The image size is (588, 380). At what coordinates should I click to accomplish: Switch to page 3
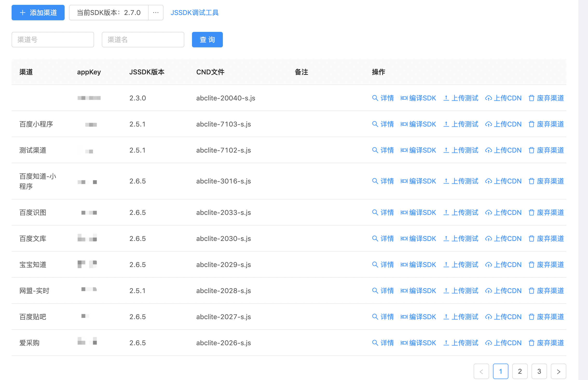click(539, 371)
